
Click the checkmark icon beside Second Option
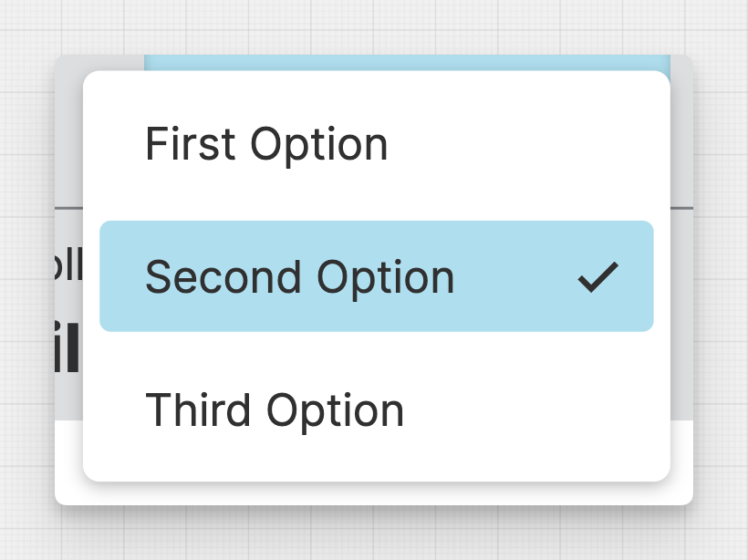click(598, 277)
